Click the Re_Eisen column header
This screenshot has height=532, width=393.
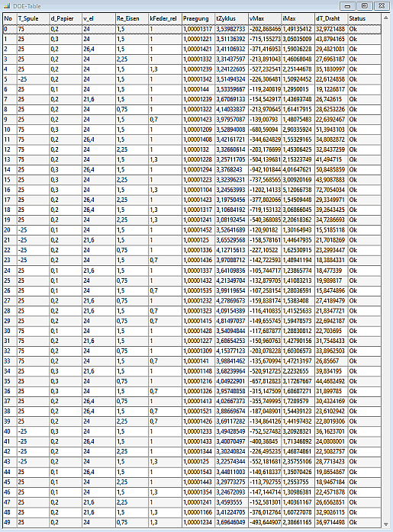pyautogui.click(x=132, y=18)
